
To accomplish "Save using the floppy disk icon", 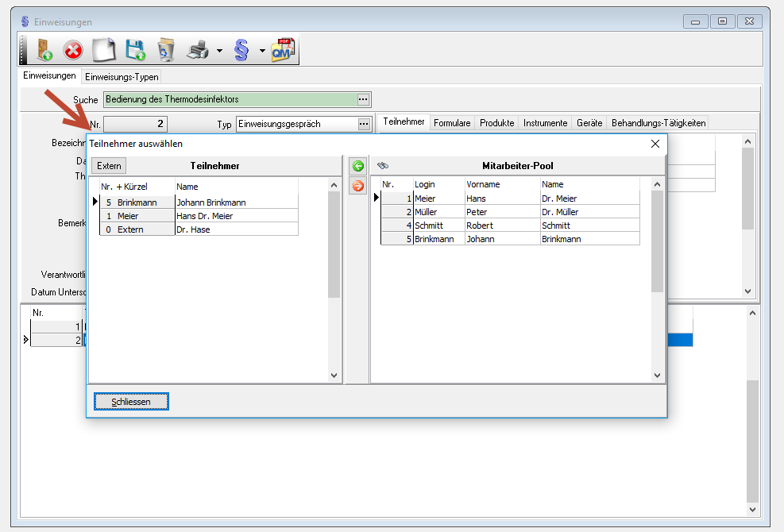I will (x=135, y=51).
